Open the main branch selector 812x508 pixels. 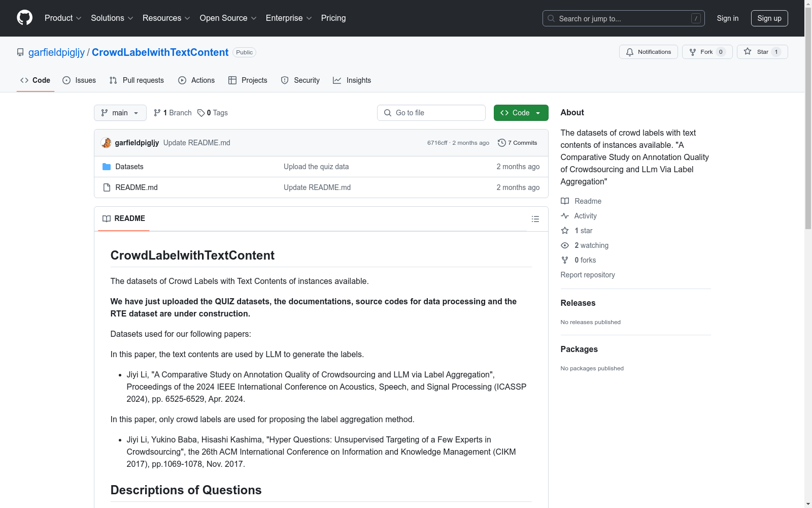coord(120,113)
